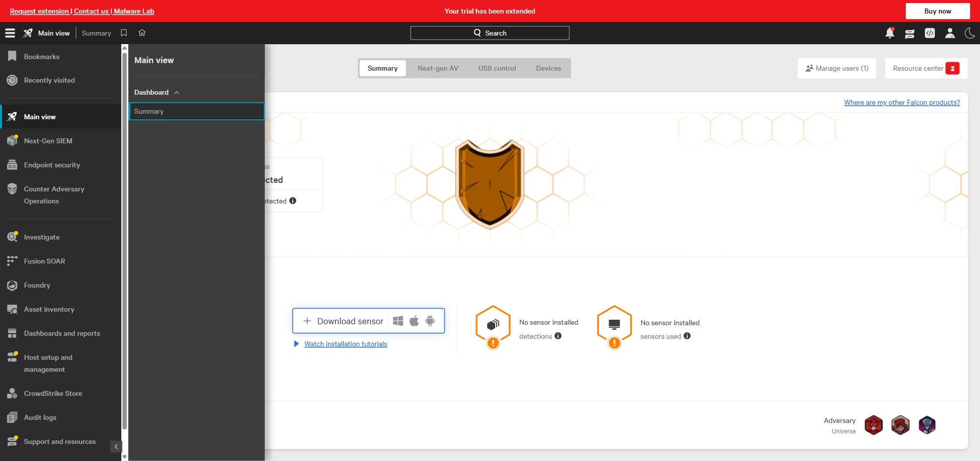Click the hexagon icon beside the detections label
The image size is (980, 461).
point(493,327)
